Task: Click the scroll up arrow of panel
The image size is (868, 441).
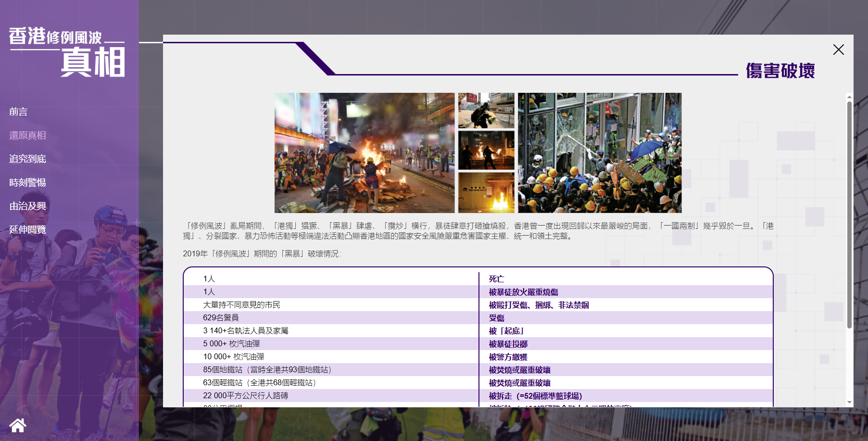Action: click(849, 97)
